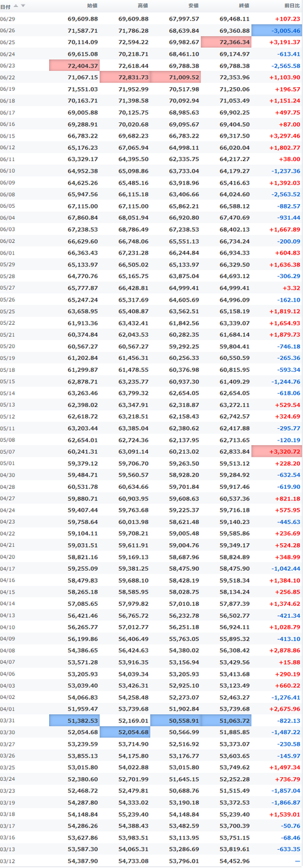Screen dimensions: 303x868
Task: Select the blue opening price 51,382.53
Action: 75,720
